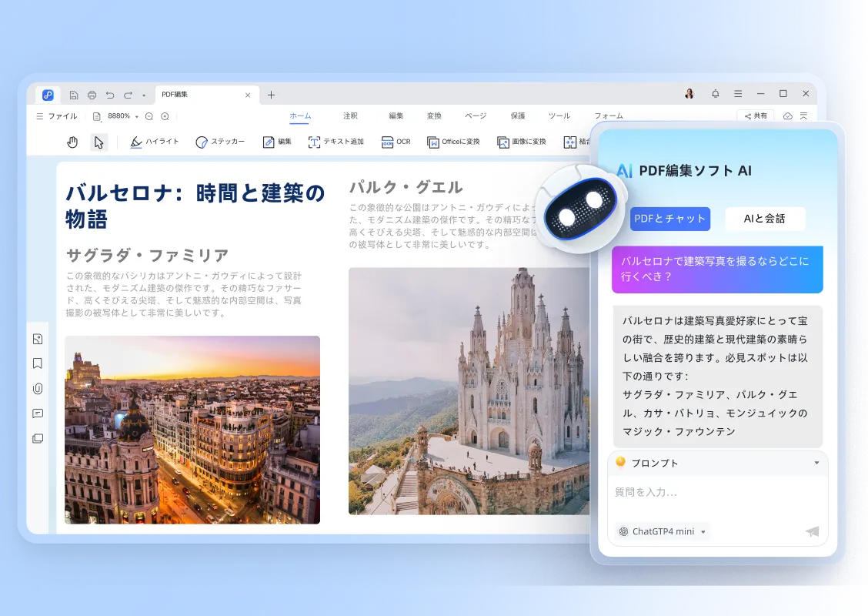Click the パルク・グエル subheading
This screenshot has height=616, width=868.
point(406,187)
